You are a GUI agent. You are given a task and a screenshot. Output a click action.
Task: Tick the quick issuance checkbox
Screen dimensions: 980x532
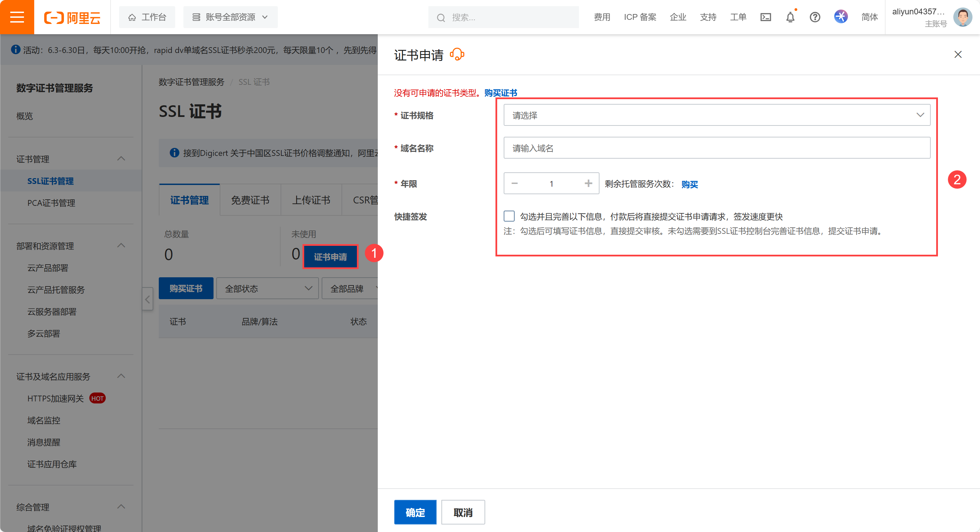(509, 216)
